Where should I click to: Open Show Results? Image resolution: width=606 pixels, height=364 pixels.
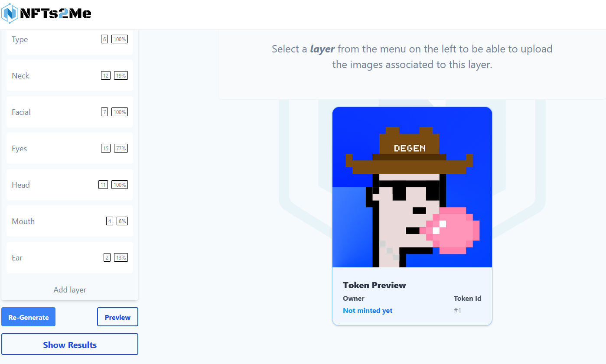[70, 345]
